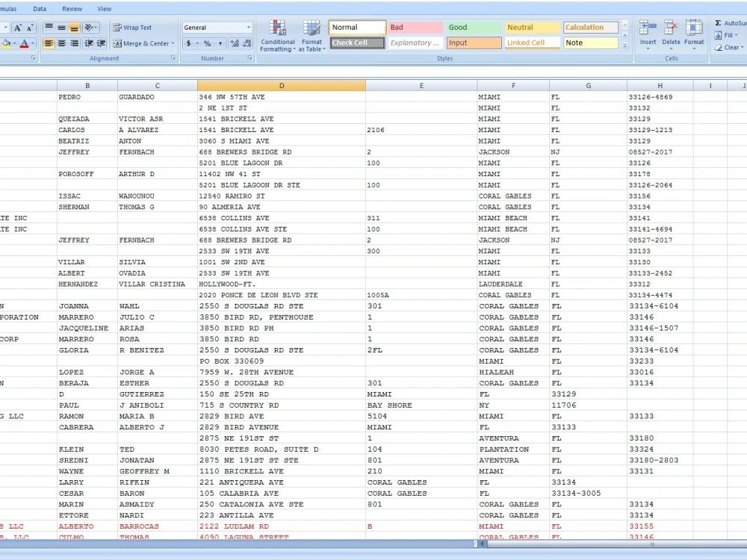Screen dimensions: 747x560
Task: Select column D header
Action: [282, 86]
